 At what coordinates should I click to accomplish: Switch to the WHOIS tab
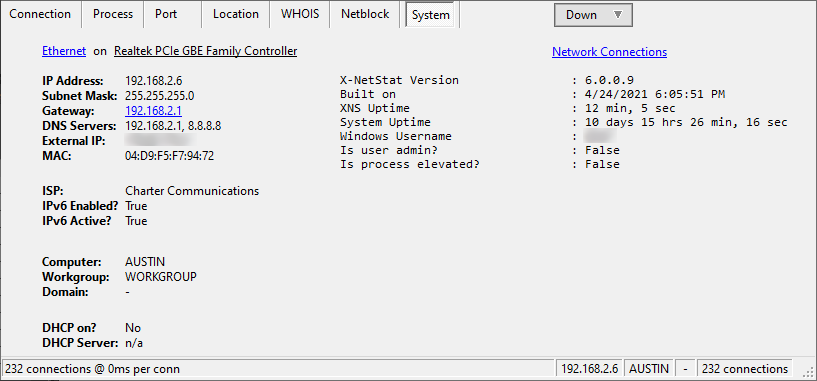click(x=300, y=14)
